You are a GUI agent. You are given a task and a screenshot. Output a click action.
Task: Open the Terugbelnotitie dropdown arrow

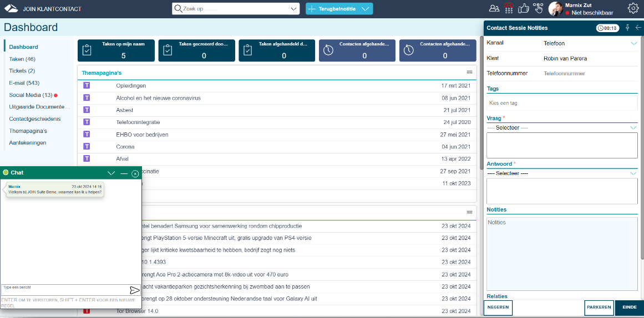pos(364,9)
